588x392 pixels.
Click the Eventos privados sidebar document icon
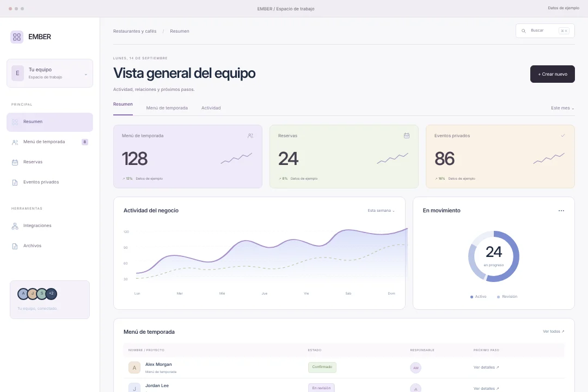click(15, 182)
